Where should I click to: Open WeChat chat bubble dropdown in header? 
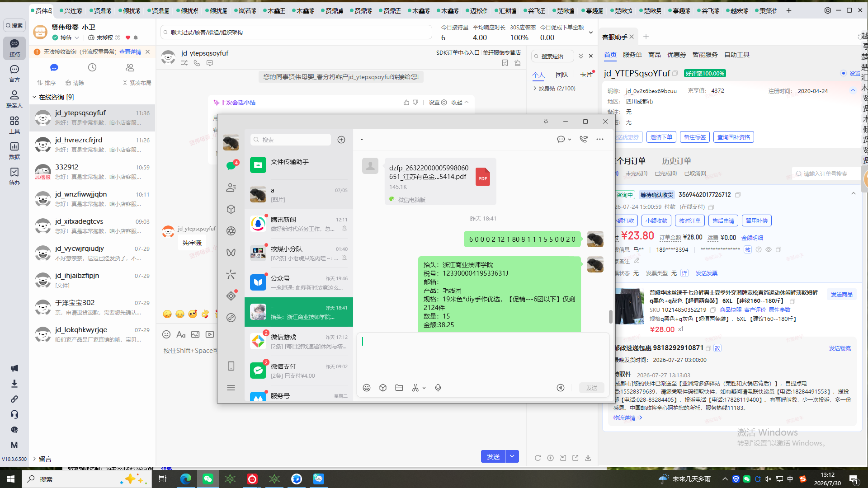[x=564, y=139]
